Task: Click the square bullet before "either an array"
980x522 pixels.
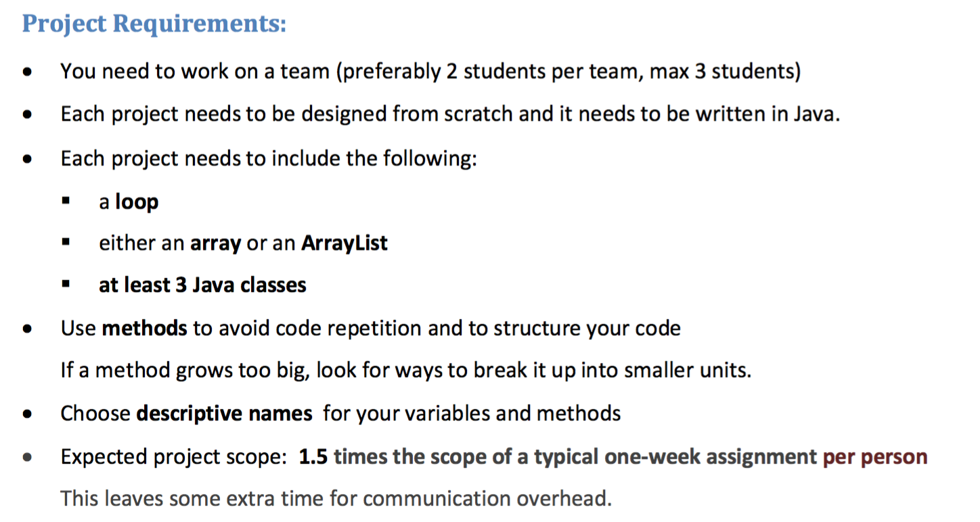Action: point(66,243)
